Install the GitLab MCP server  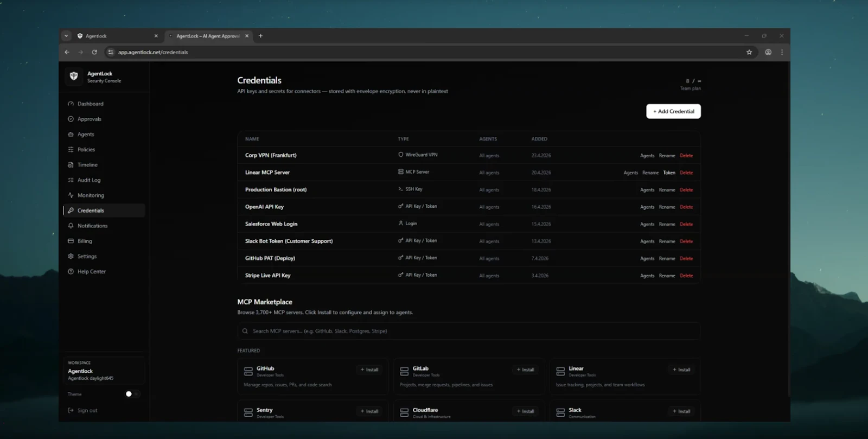(x=526, y=370)
